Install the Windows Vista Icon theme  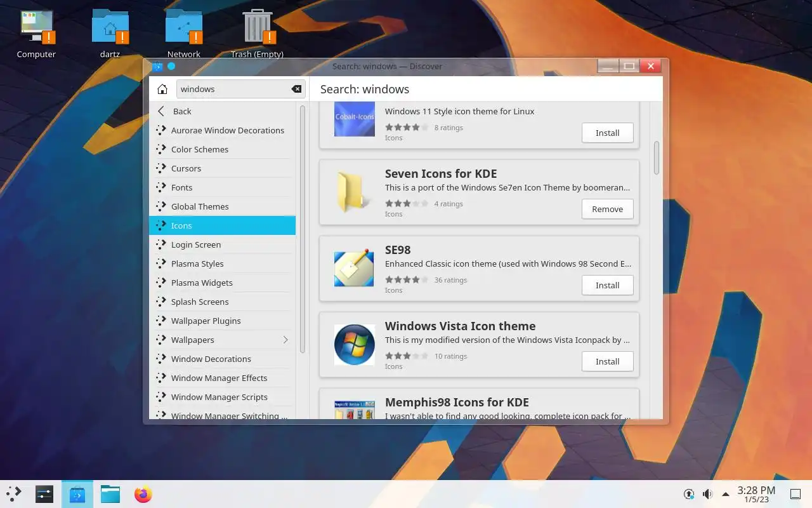607,361
